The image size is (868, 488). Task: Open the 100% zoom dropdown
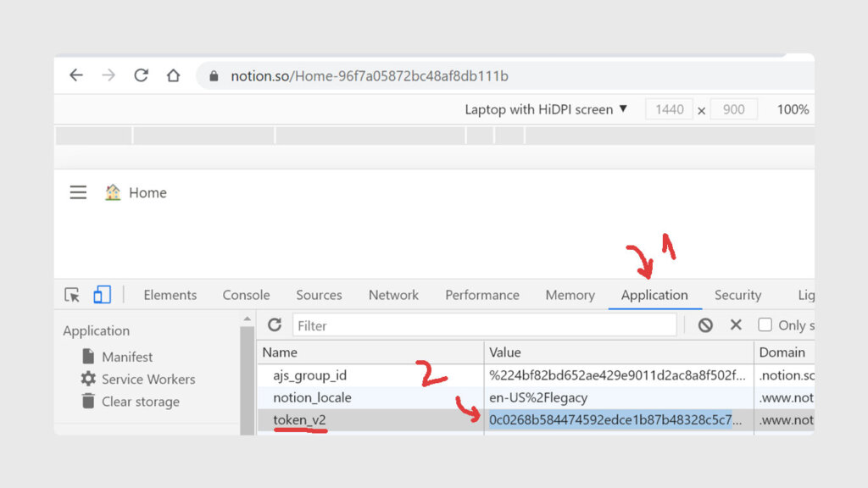pos(793,109)
